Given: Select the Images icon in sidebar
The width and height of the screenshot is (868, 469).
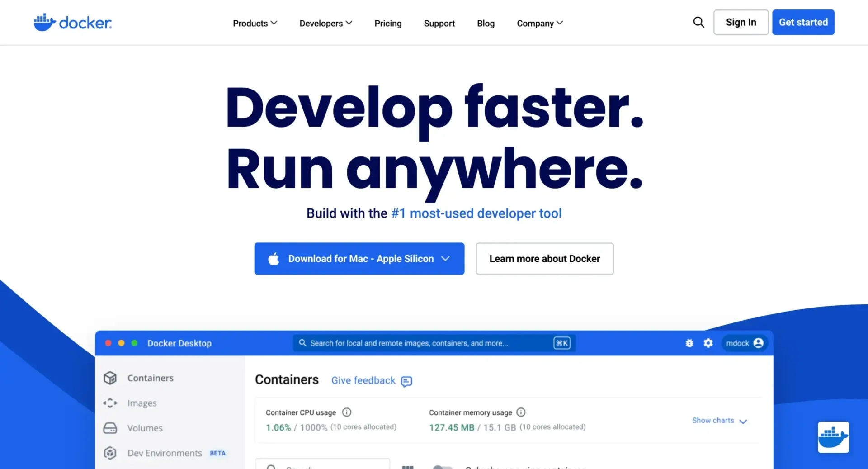Looking at the screenshot, I should [110, 403].
